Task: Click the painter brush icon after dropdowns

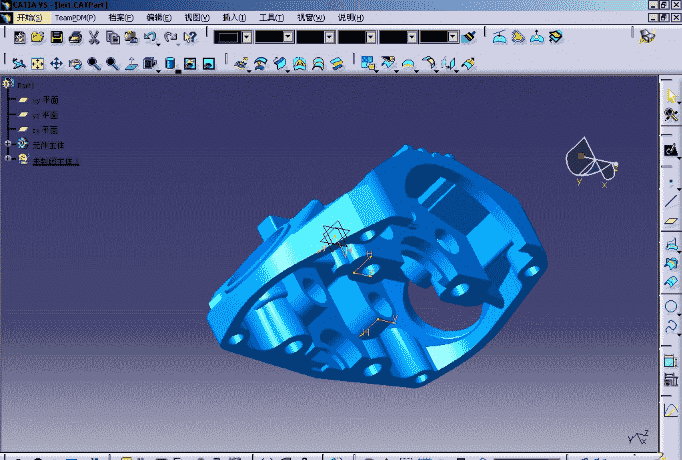Action: (471, 37)
